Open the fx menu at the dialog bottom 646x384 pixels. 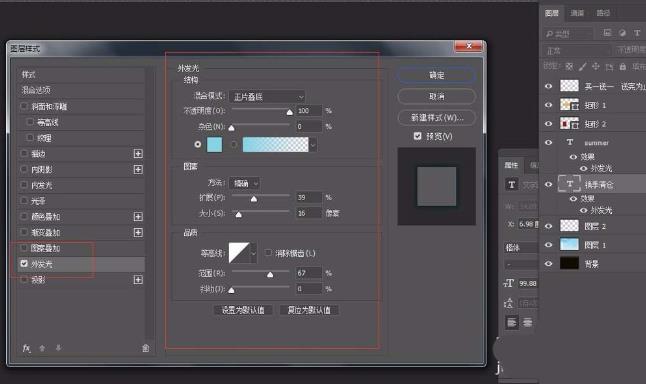(26, 348)
